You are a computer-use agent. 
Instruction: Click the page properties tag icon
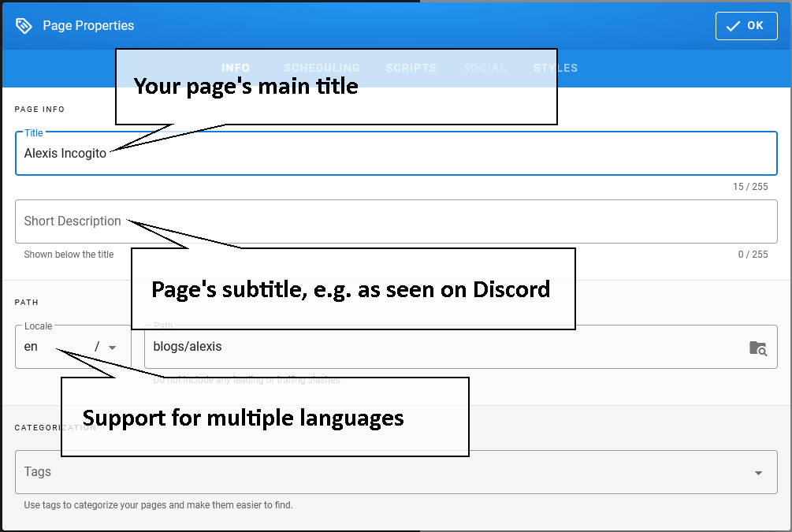[24, 26]
